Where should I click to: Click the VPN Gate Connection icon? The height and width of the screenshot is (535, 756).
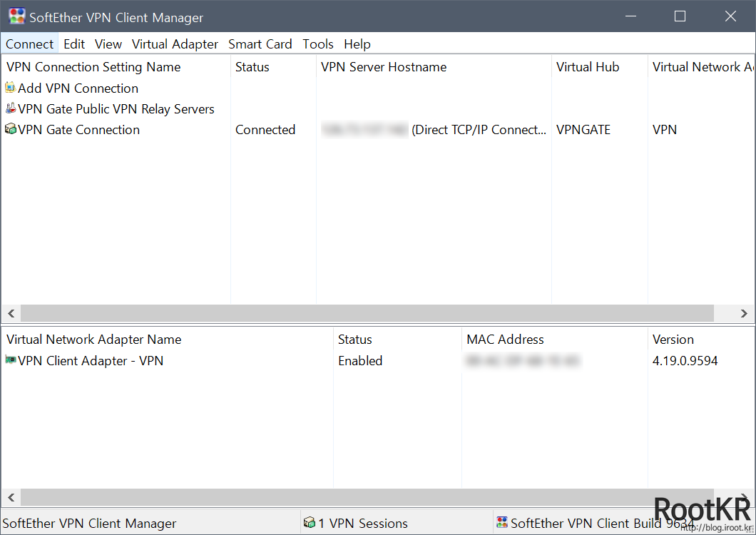point(10,129)
